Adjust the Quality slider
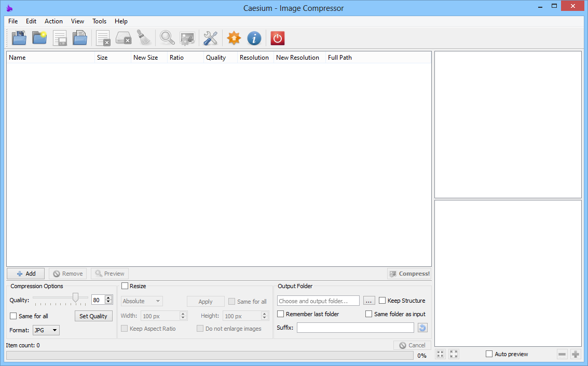588x366 pixels. 76,299
